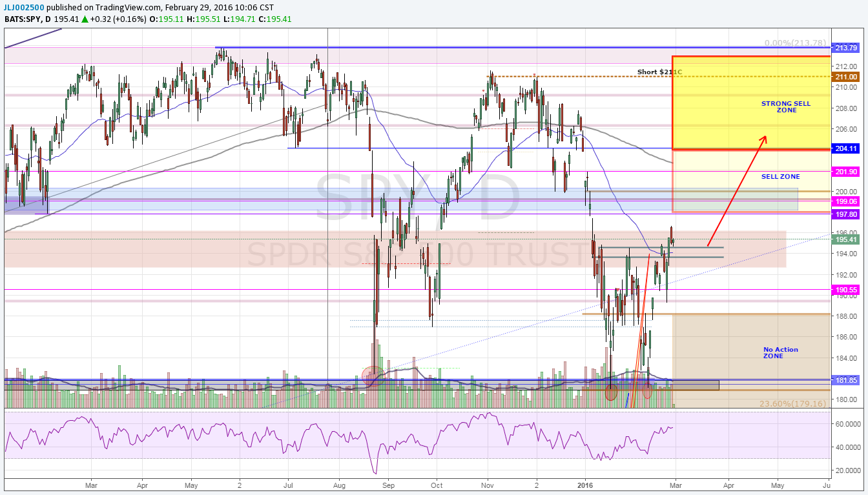Viewport: 868px width, 495px height.
Task: Click the 60.0000 indicator axis value
Action: point(848,424)
